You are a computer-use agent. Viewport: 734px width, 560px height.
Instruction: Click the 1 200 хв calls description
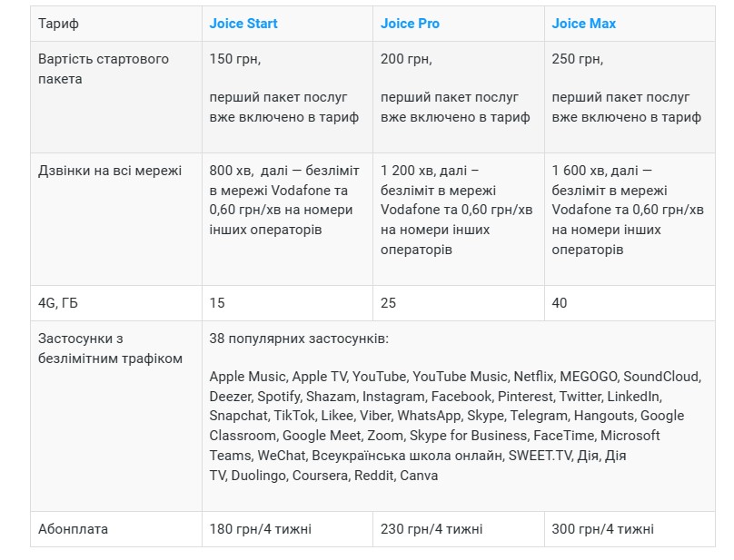pyautogui.click(x=456, y=210)
